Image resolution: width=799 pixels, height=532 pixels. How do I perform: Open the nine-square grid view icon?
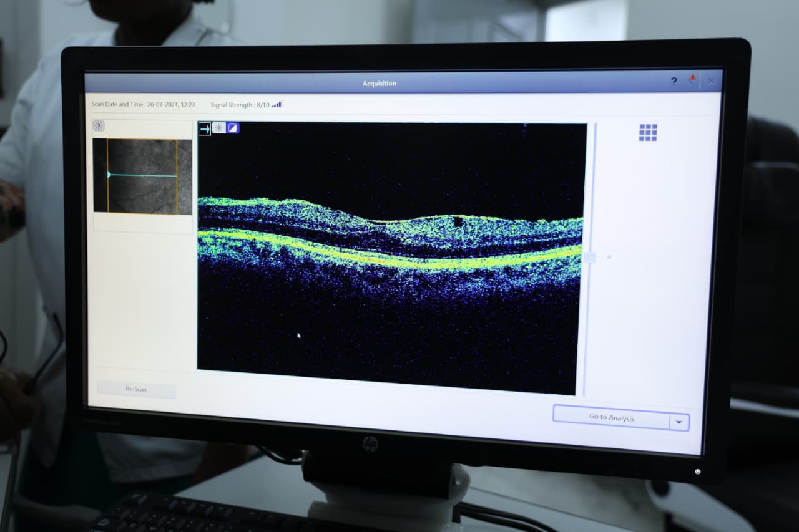click(x=648, y=132)
